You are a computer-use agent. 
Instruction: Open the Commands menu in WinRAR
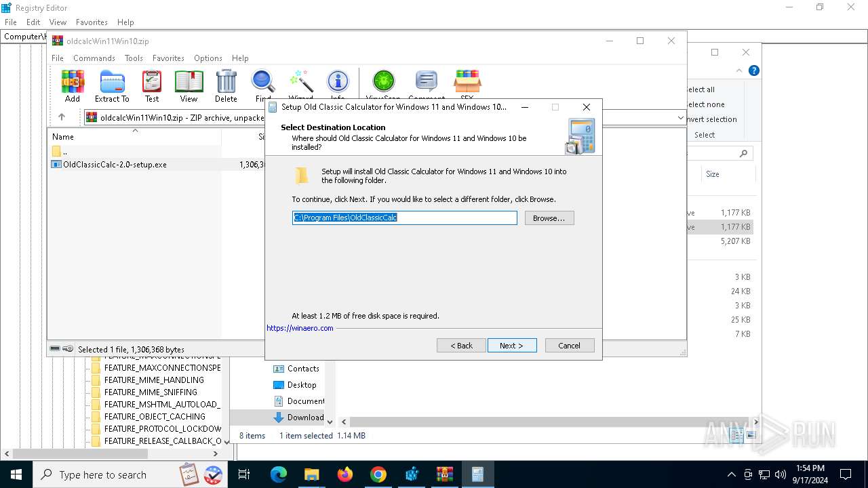[94, 58]
